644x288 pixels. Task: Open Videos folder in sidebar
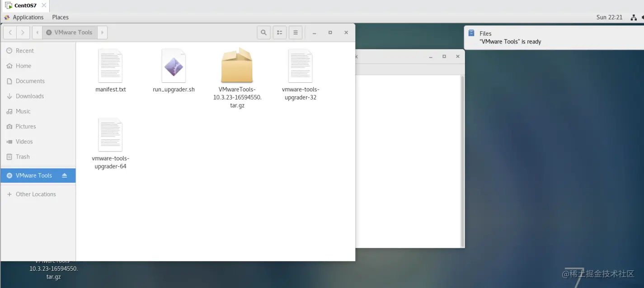[x=38, y=142]
